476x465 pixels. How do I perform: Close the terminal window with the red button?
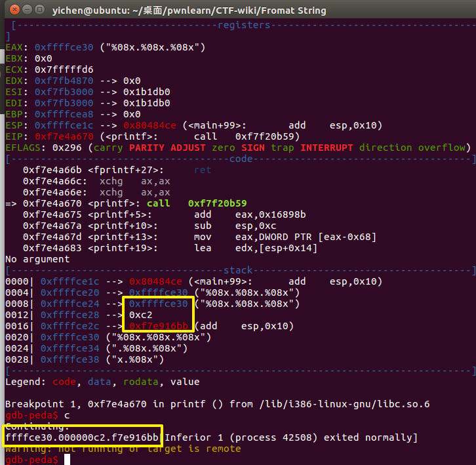coord(14,10)
